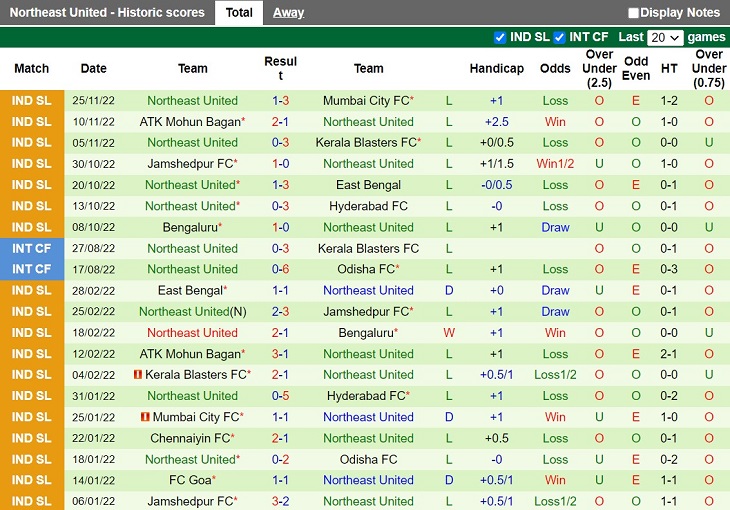Image resolution: width=730 pixels, height=510 pixels.
Task: Select the INT CF label on 27/08/22 row
Action: point(31,248)
